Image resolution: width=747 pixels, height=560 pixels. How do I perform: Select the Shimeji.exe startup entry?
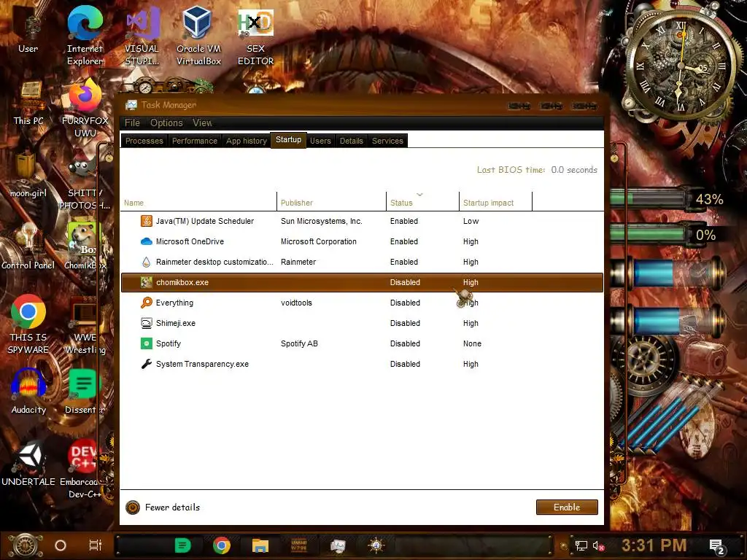coord(362,323)
